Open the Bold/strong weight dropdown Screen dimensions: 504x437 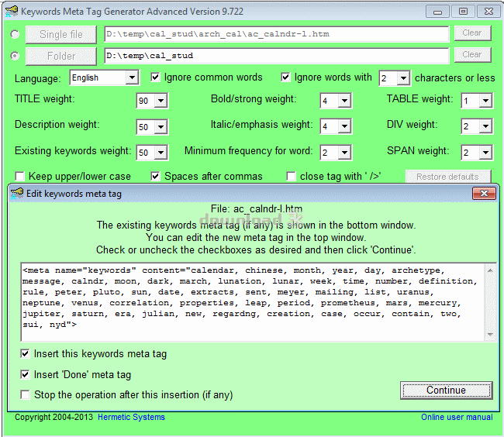tap(344, 101)
